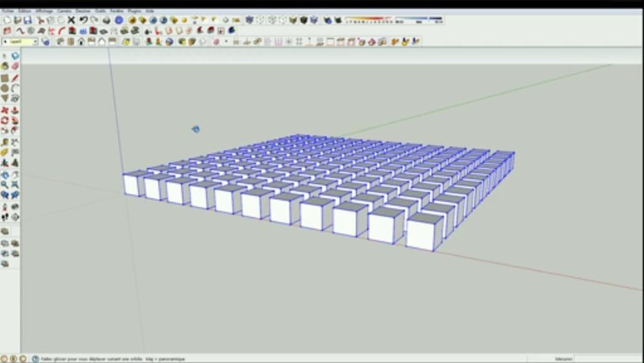This screenshot has width=644, height=363.
Task: Select the Select arrow tool
Action: coord(5,56)
